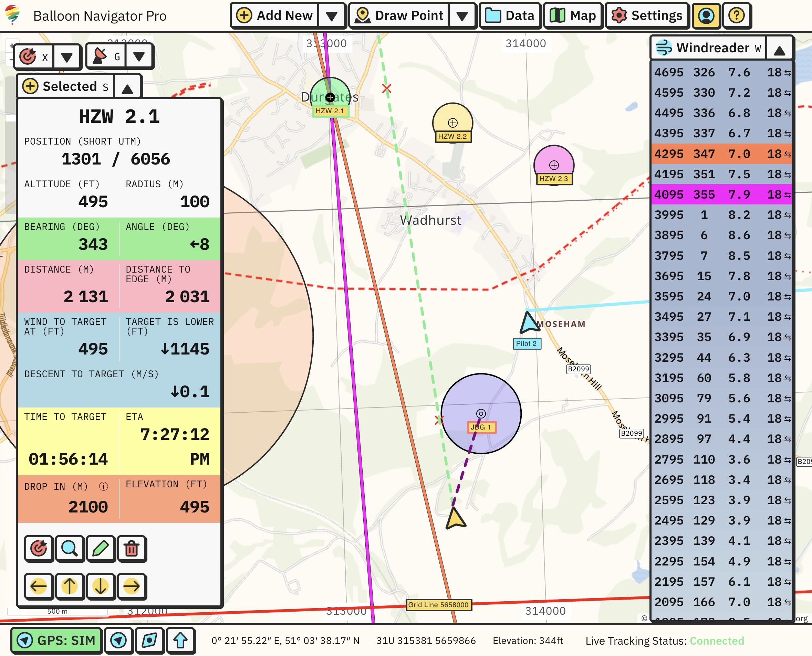Click the Grid Line 5658000 label
This screenshot has width=812, height=656.
(x=438, y=604)
